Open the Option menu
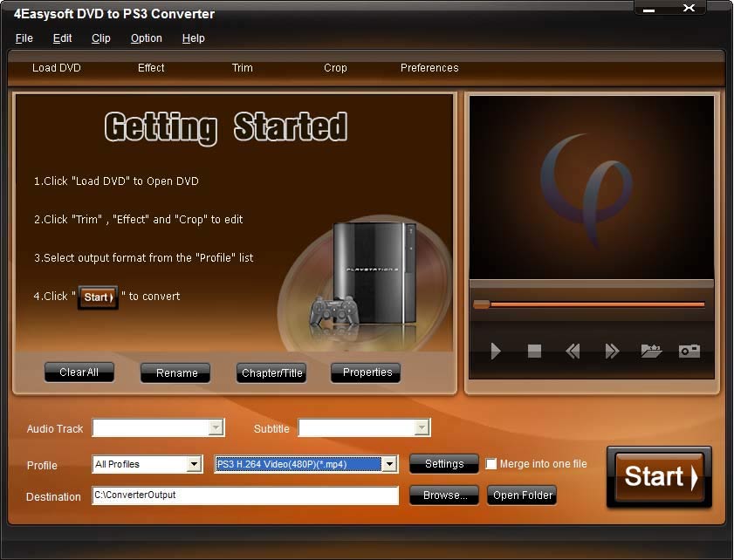The image size is (734, 560). coord(146,38)
